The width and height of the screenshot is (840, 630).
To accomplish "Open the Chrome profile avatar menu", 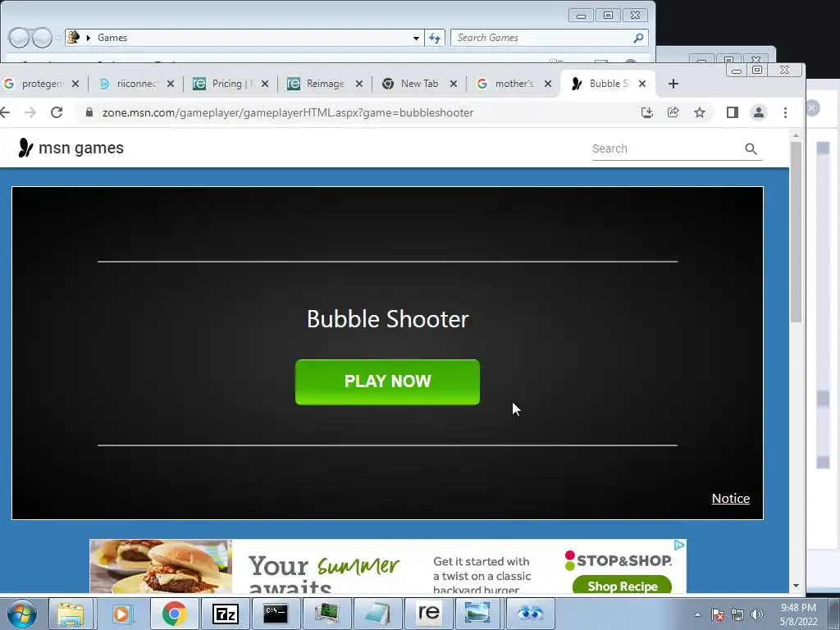I will pyautogui.click(x=759, y=112).
